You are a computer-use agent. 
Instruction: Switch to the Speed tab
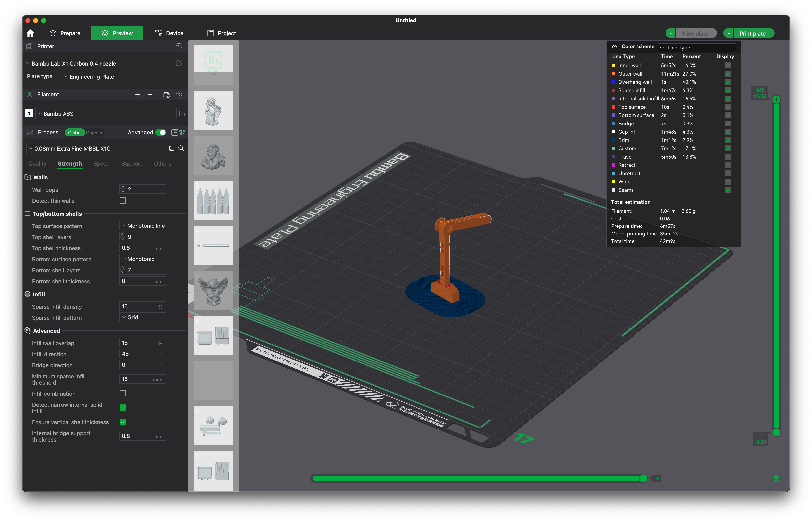click(x=101, y=164)
